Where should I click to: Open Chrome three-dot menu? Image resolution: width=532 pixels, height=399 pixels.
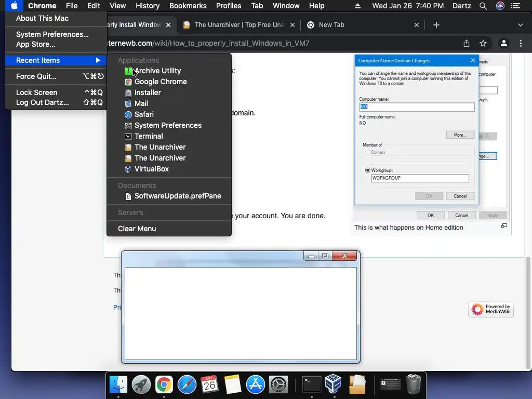tap(521, 43)
